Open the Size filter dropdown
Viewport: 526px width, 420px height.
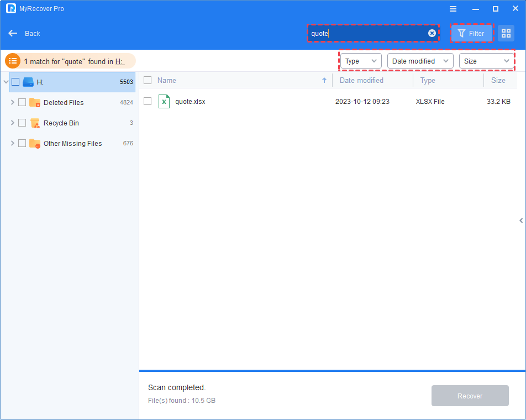pos(487,61)
